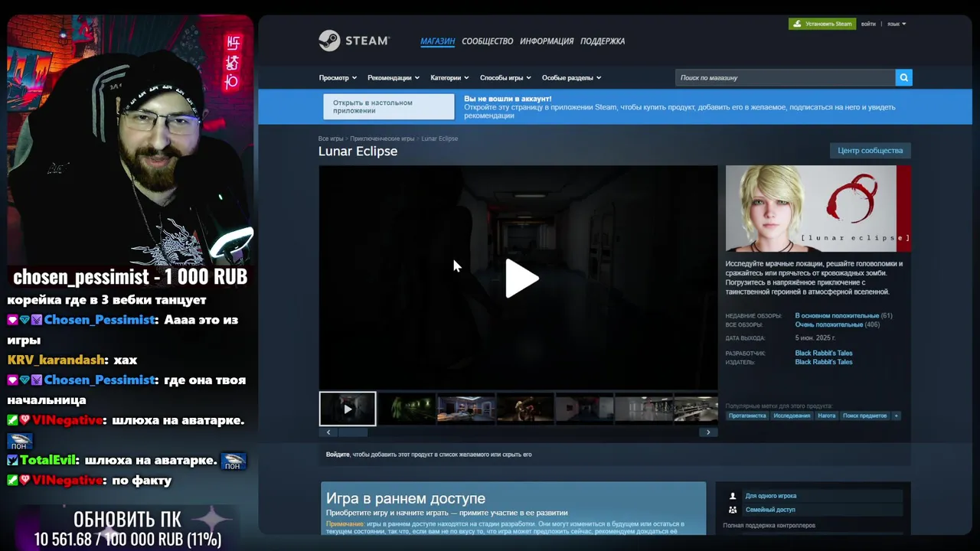The width and height of the screenshot is (980, 551).
Task: Click the media strip scrollbar handle
Action: pos(353,432)
